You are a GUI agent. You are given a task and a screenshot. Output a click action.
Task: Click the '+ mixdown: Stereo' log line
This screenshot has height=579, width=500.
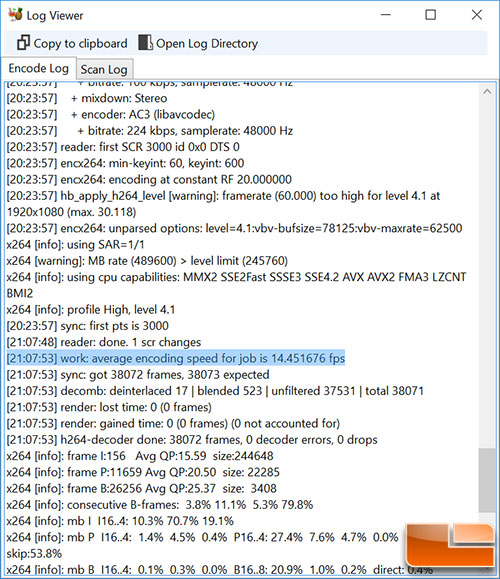click(87, 98)
